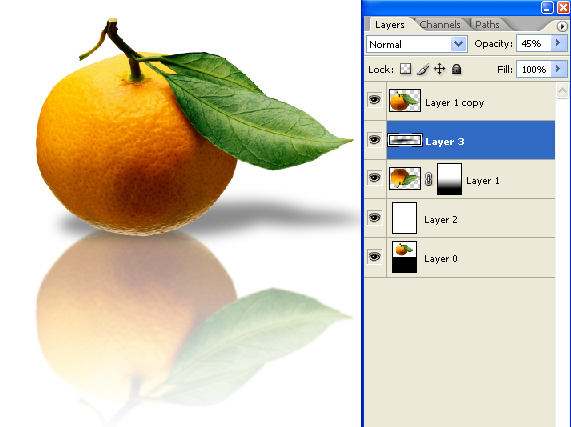Click the link icon on Layer 1
571x427 pixels.
[429, 179]
